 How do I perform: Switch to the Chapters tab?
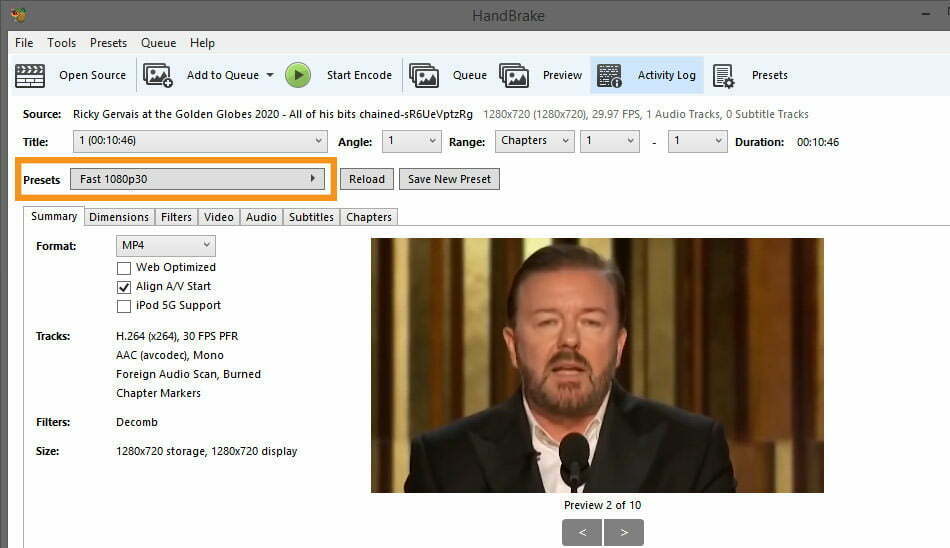[x=369, y=217]
